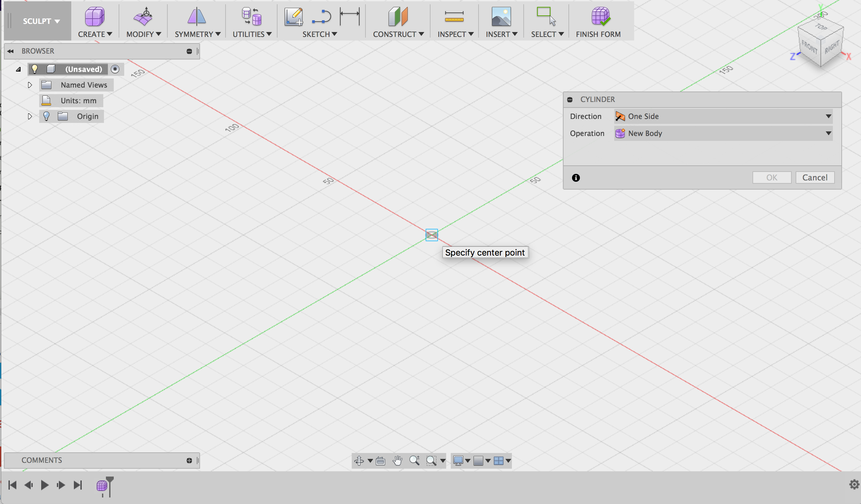Step back one timeline feature

coord(29,485)
